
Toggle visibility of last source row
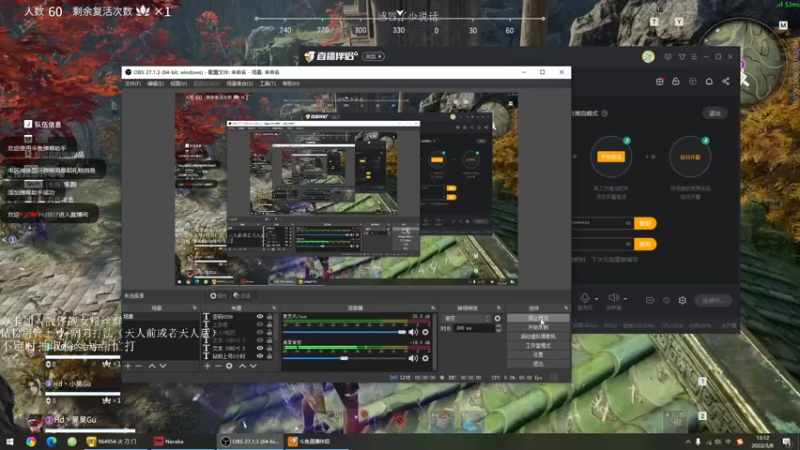tap(260, 356)
